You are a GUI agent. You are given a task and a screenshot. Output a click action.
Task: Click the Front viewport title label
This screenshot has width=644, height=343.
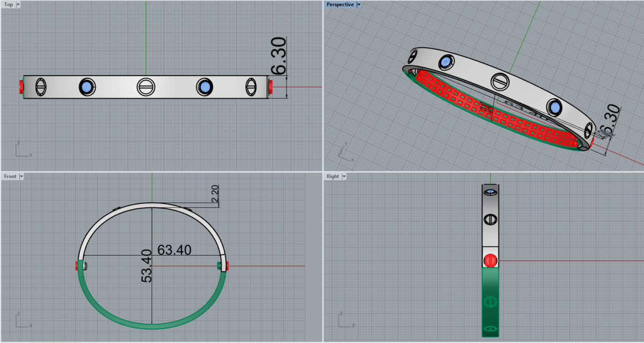click(10, 176)
